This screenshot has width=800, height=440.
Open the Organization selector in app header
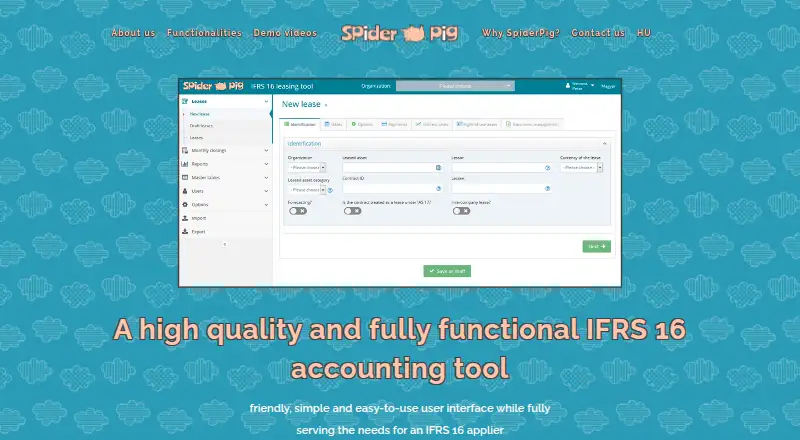coord(455,86)
